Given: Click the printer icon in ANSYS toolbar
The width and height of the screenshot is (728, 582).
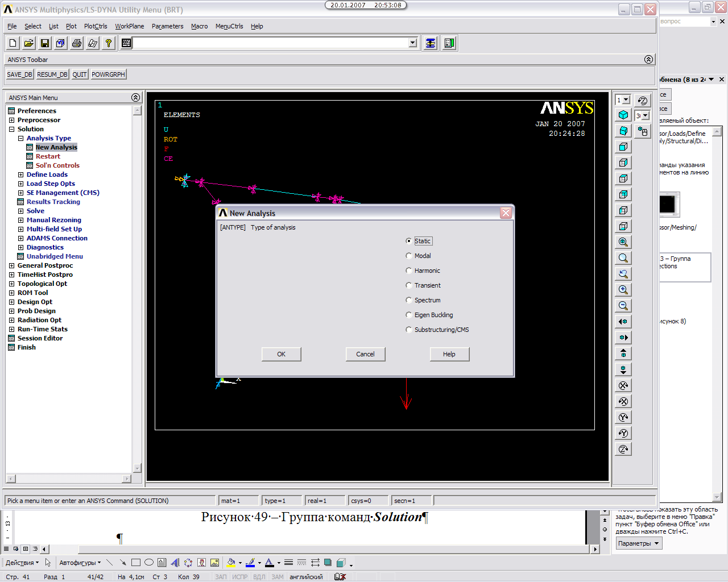Looking at the screenshot, I should (77, 43).
